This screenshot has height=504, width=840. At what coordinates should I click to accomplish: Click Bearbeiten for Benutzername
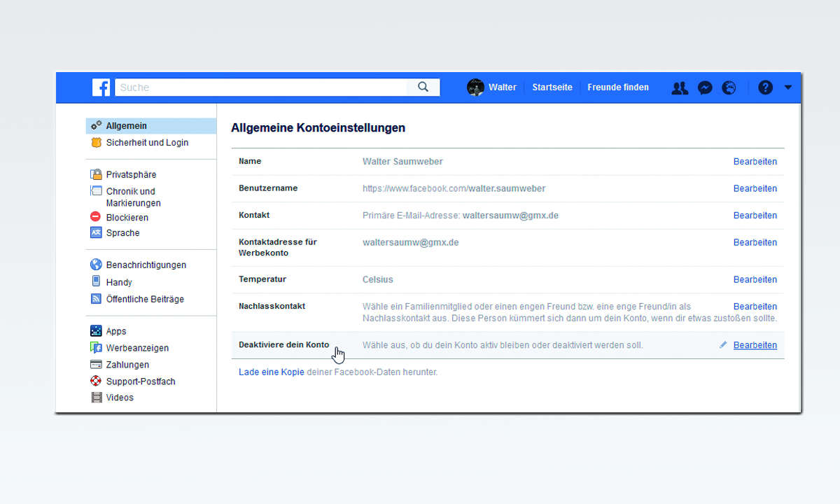pos(755,188)
